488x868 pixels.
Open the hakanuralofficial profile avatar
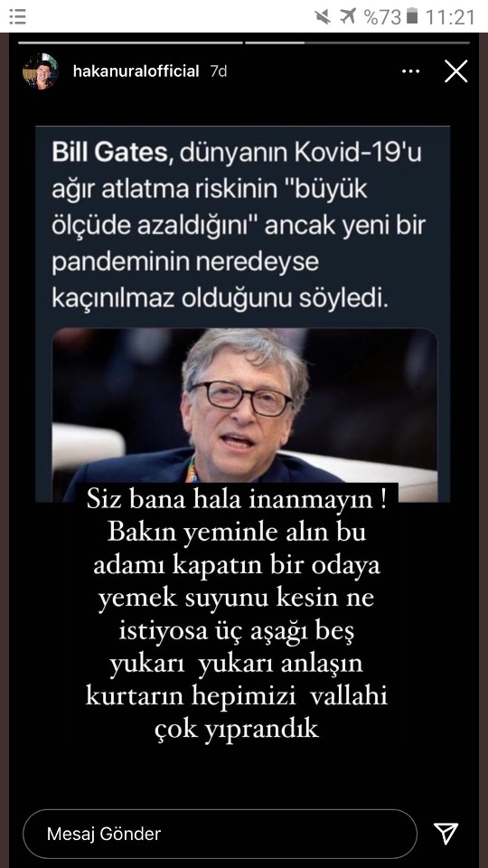pyautogui.click(x=41, y=71)
